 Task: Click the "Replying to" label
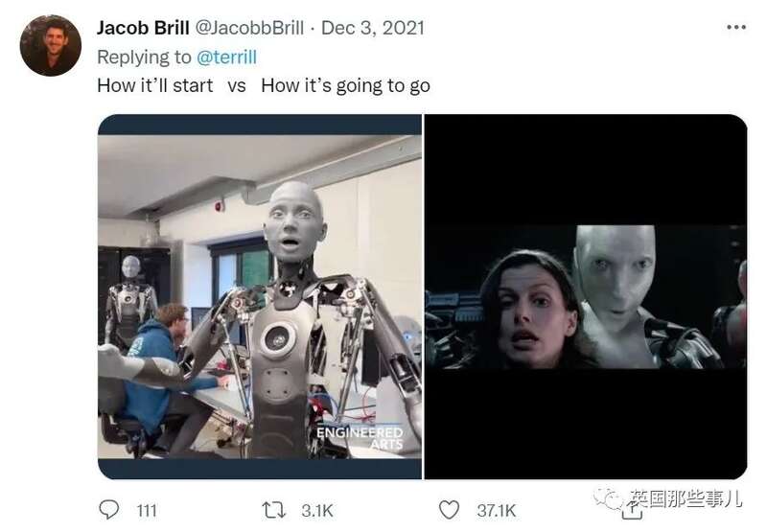(144, 58)
